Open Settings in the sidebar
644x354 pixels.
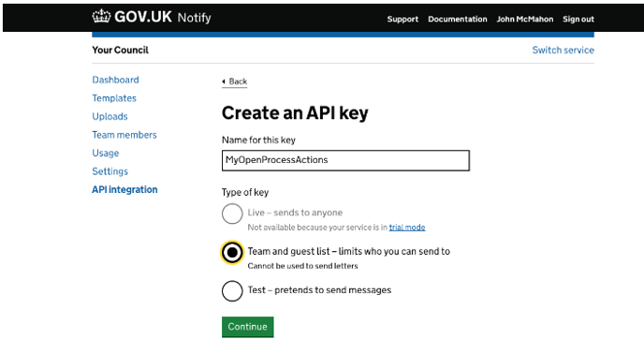click(110, 171)
